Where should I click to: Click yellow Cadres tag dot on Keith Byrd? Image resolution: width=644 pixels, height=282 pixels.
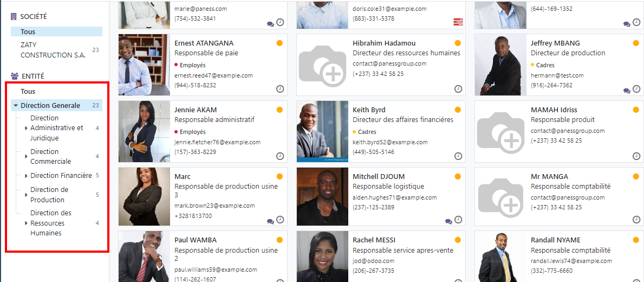(354, 132)
